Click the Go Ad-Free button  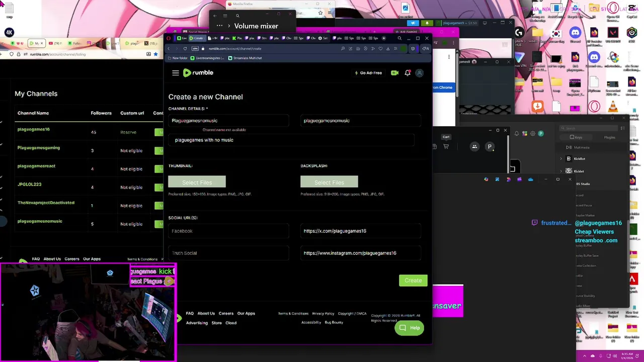point(368,73)
